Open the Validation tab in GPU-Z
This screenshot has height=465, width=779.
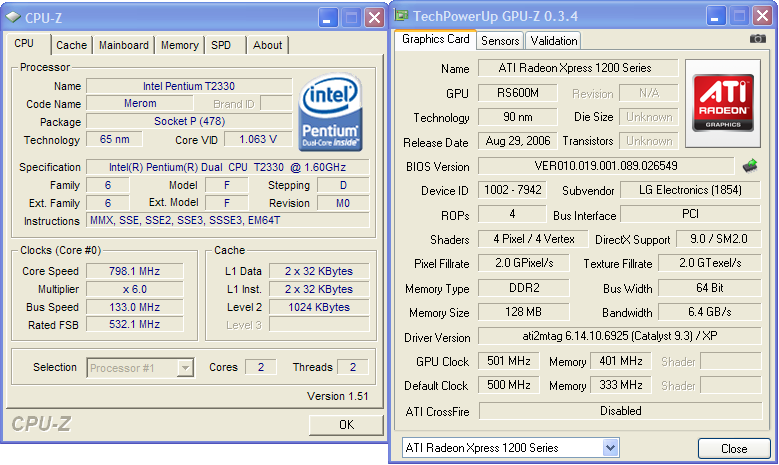554,41
